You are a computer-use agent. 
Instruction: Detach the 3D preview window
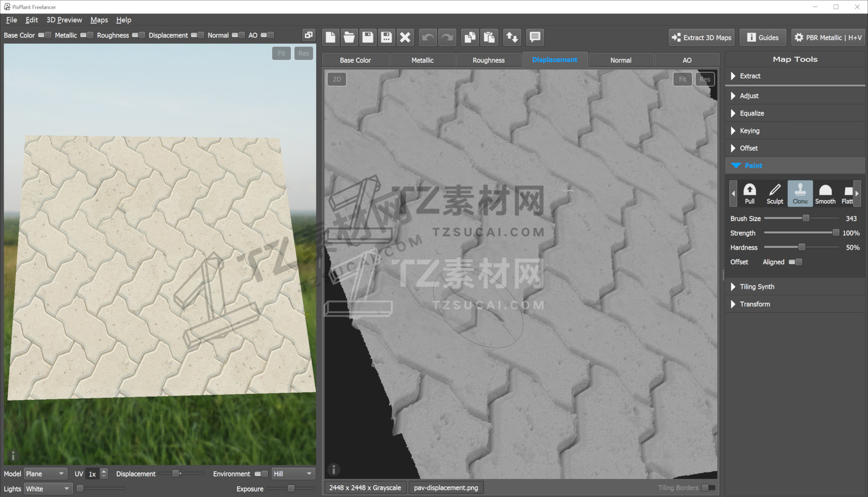point(309,35)
